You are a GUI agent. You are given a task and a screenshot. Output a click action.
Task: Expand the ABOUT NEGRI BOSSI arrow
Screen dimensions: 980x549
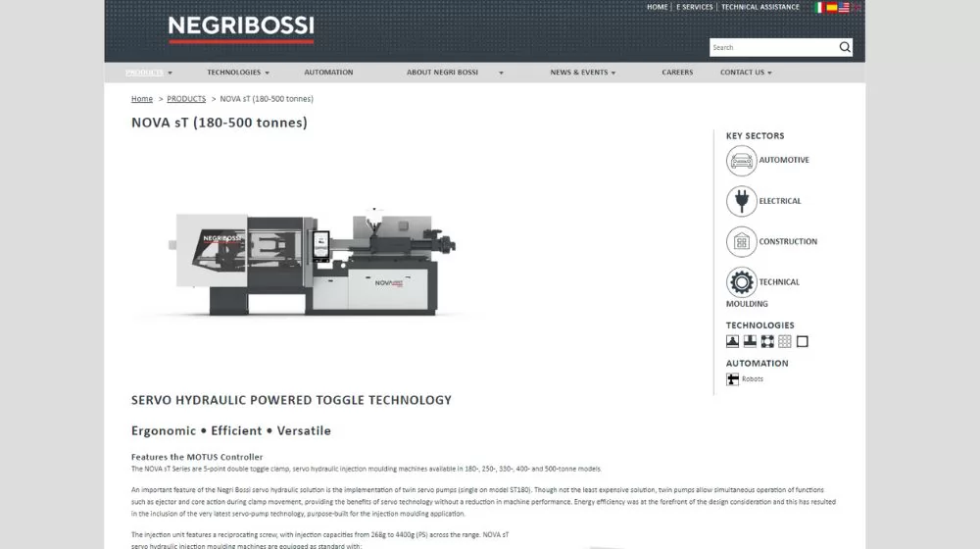pyautogui.click(x=501, y=74)
